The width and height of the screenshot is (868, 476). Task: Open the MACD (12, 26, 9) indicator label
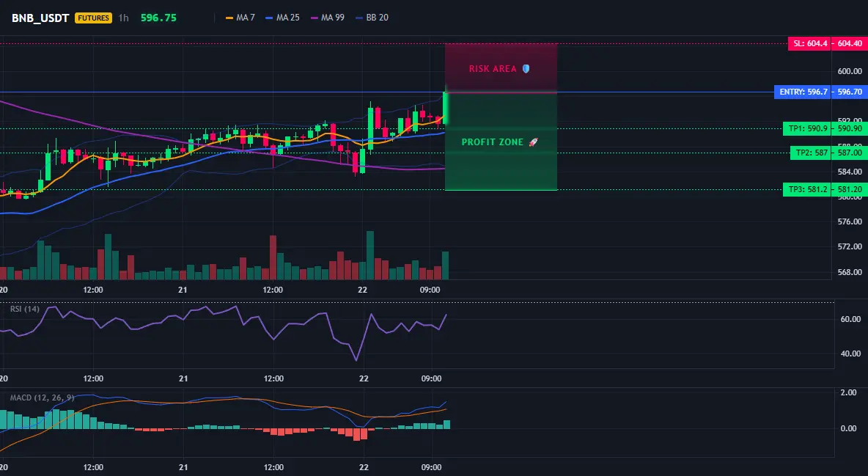pos(42,398)
